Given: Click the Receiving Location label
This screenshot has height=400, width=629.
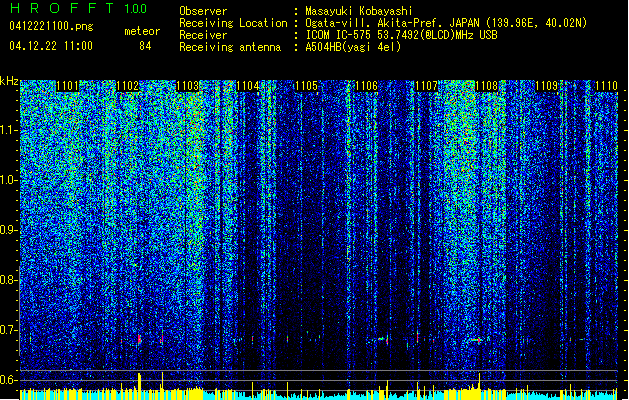Looking at the screenshot, I should click(233, 23).
